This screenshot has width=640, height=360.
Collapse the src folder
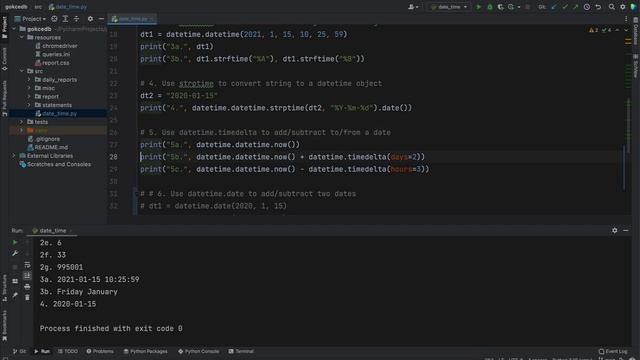pyautogui.click(x=22, y=71)
